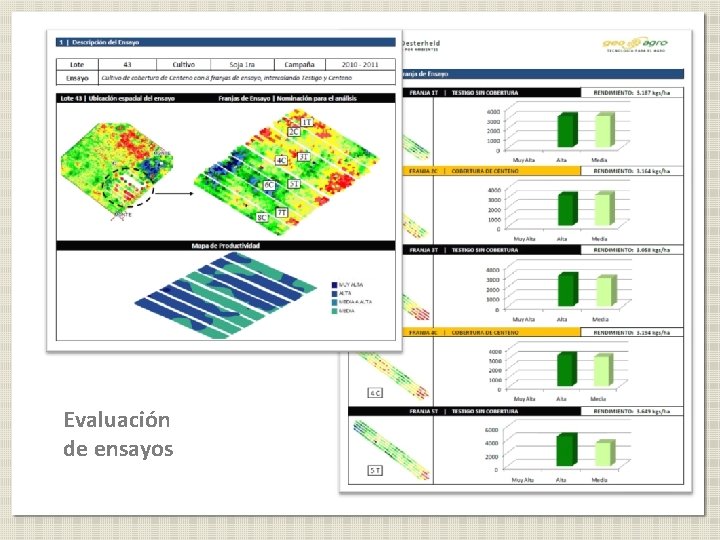The image size is (720, 540).
Task: Click the dark green Alta bar in Franja 2C chart
Action: pyautogui.click(x=568, y=209)
